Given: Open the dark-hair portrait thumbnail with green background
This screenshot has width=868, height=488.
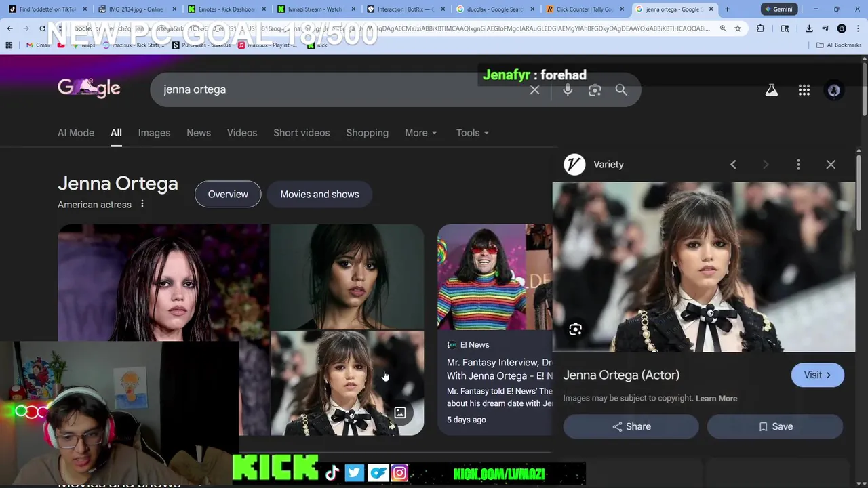Looking at the screenshot, I should click(347, 277).
